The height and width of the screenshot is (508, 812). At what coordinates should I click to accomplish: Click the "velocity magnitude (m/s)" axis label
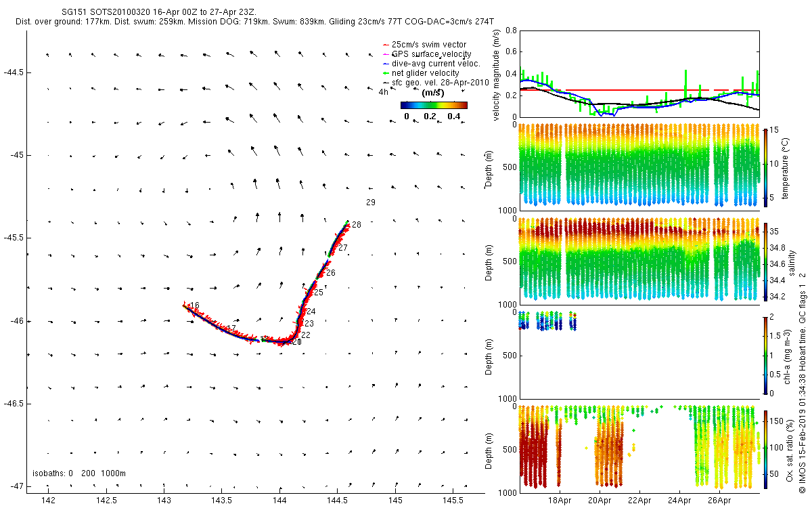tap(497, 75)
